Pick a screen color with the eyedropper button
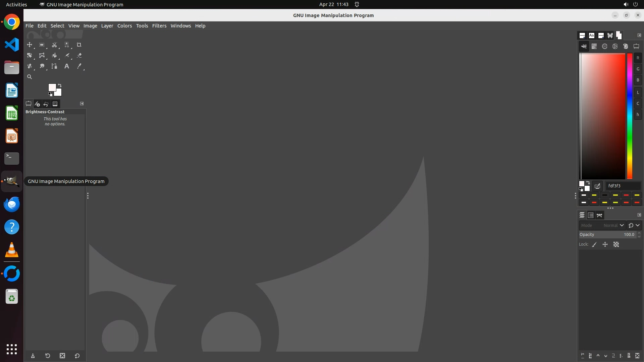This screenshot has width=644, height=362. (x=597, y=186)
